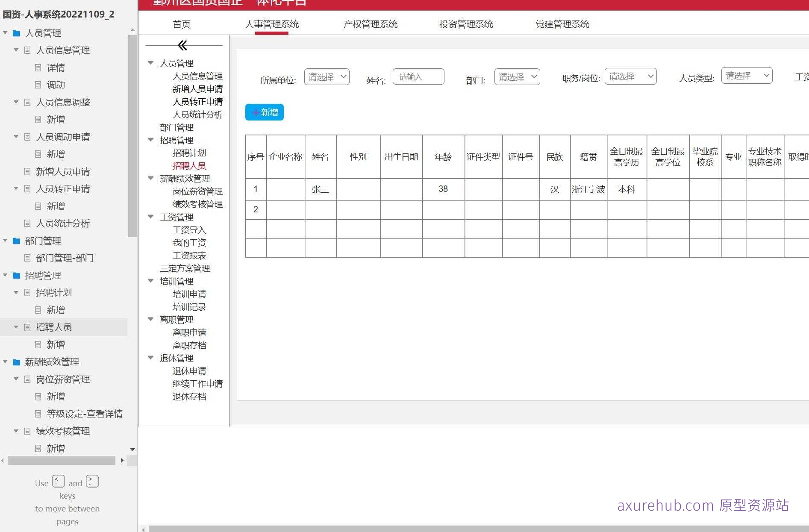This screenshot has width=809, height=532.
Task: Collapse the 招聘管理 section in the middle menu
Action: 150,140
